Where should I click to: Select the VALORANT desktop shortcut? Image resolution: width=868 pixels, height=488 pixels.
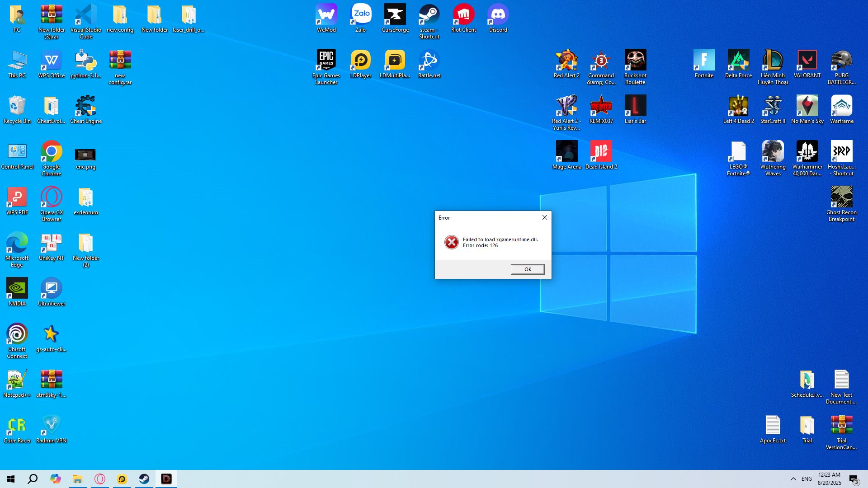[x=807, y=61]
